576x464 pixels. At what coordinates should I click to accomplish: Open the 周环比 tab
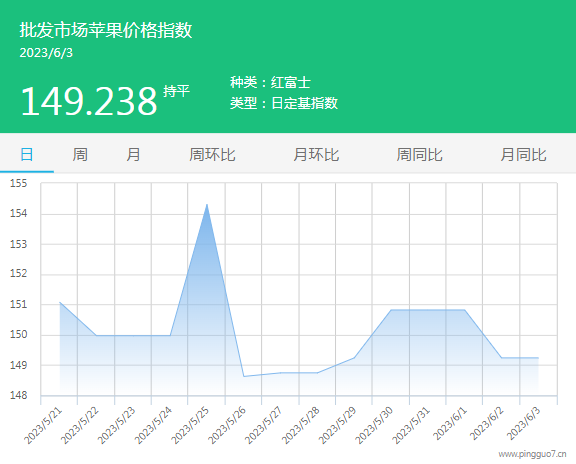[212, 155]
